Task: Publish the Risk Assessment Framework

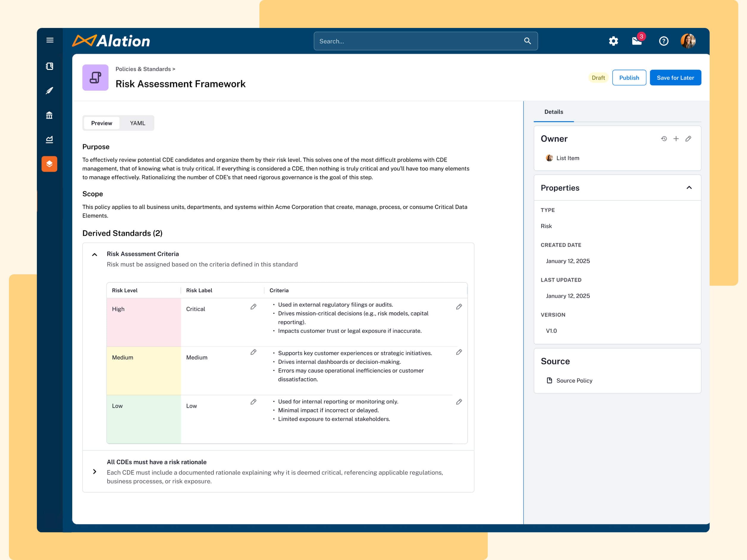Action: point(629,77)
